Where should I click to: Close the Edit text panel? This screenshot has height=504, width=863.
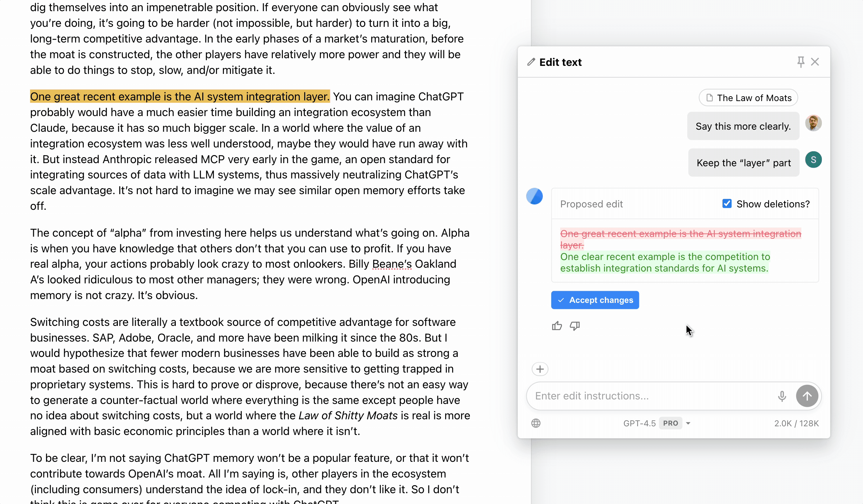[x=815, y=62]
